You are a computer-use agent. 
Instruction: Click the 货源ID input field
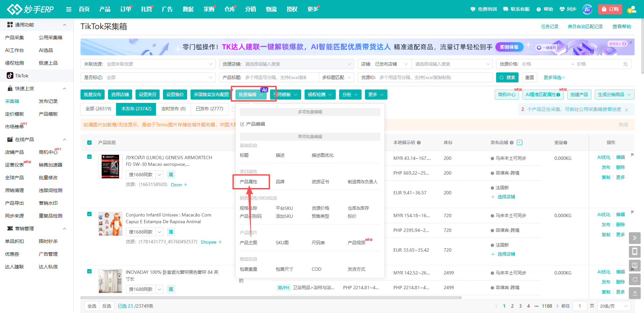pos(425,77)
